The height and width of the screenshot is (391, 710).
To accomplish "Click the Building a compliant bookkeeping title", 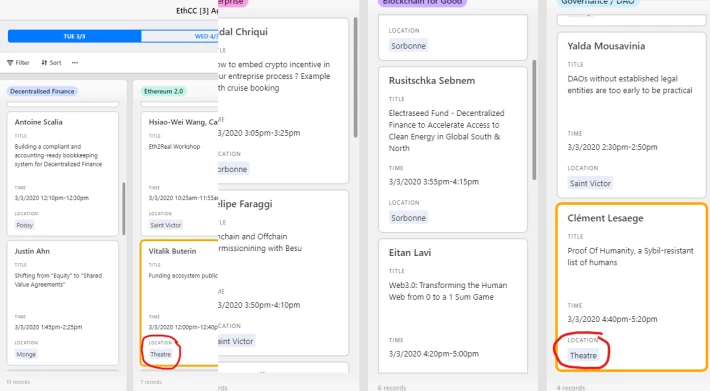I will 58,155.
